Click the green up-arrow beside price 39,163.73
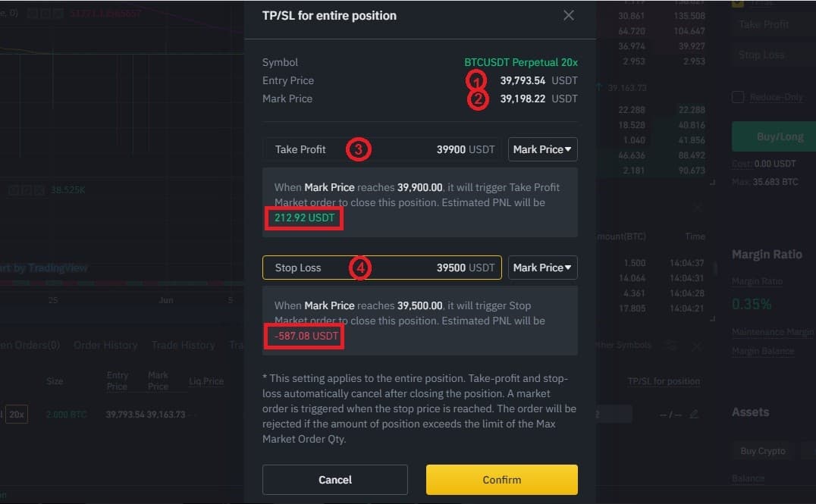The height and width of the screenshot is (504, 816). coord(599,87)
